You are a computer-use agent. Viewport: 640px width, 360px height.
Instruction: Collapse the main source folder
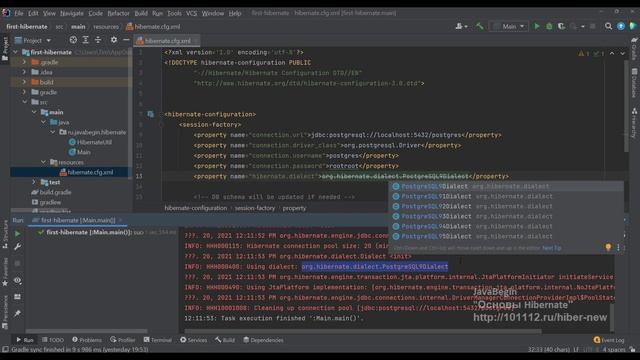(34, 112)
